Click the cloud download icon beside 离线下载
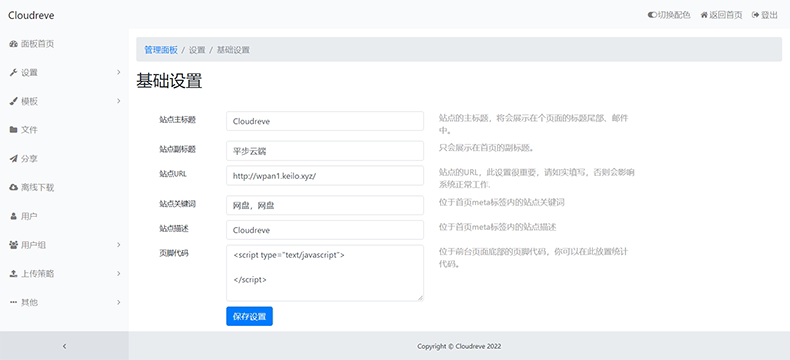 click(14, 187)
